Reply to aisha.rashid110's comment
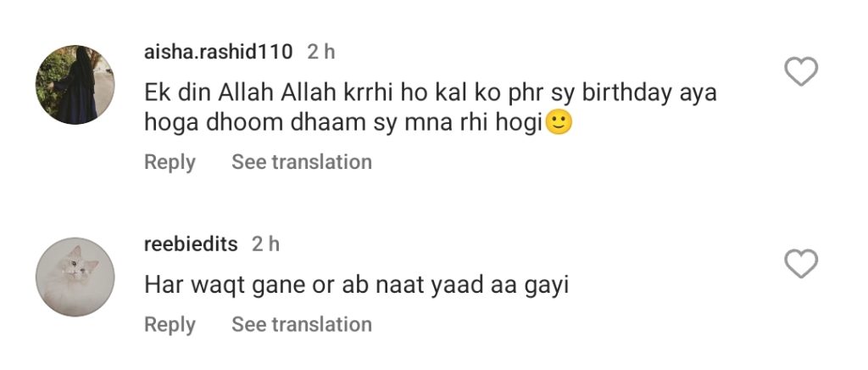Screen dimensions: 868x370 click(x=170, y=161)
